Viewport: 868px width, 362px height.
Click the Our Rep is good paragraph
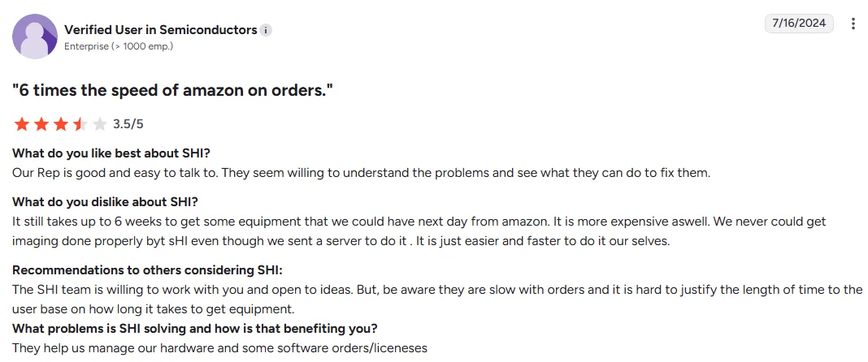coord(361,173)
